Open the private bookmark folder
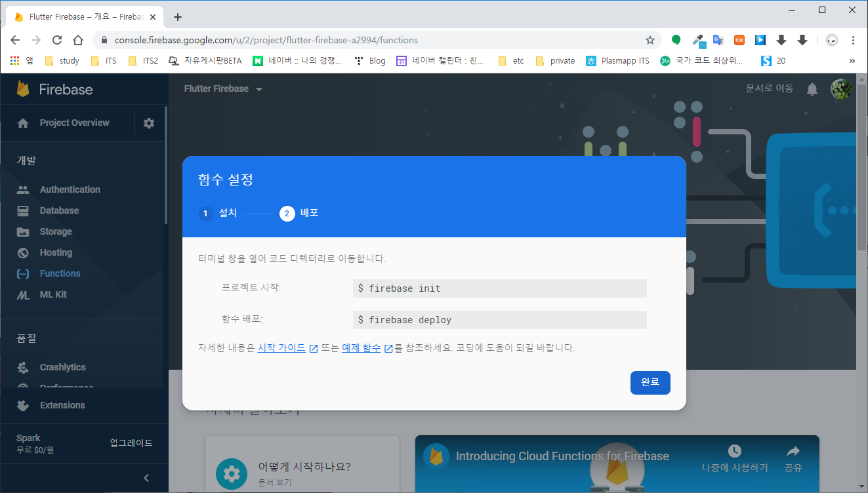The width and height of the screenshot is (868, 493). pos(555,61)
